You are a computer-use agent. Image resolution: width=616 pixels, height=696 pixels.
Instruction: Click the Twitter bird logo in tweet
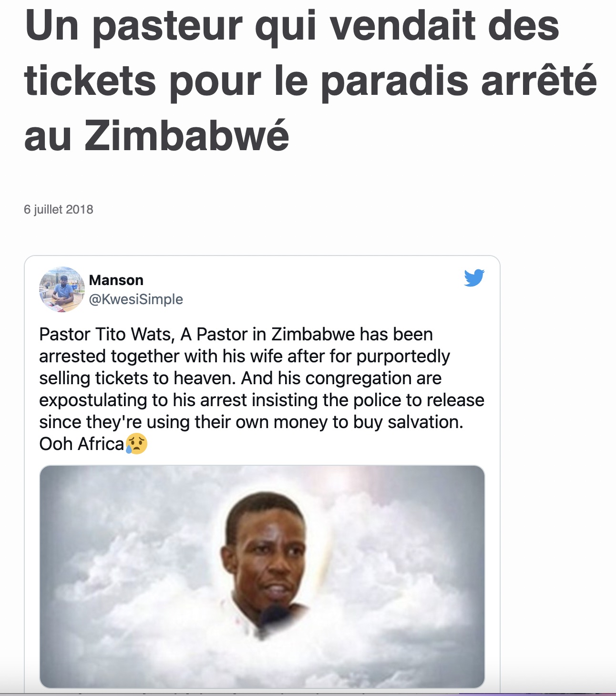tap(474, 278)
